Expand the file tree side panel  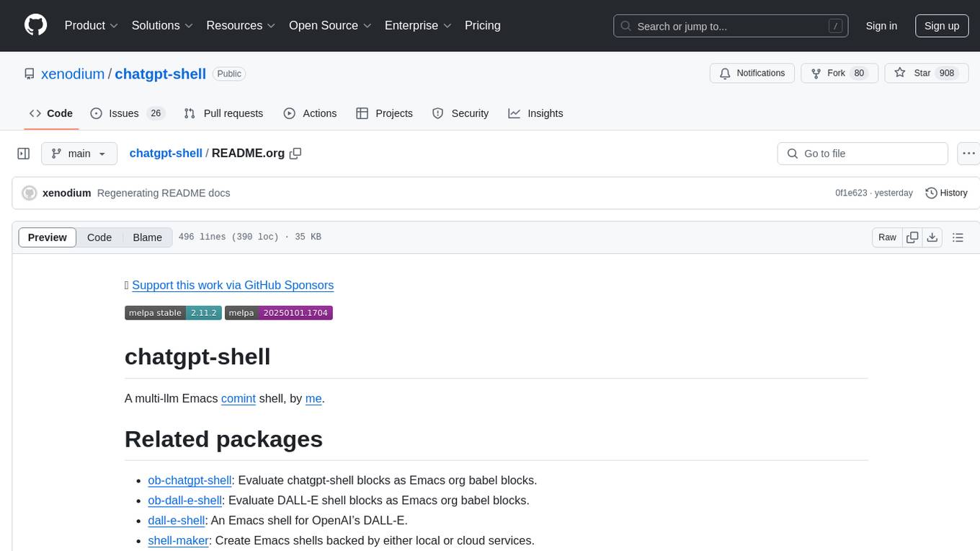click(24, 154)
